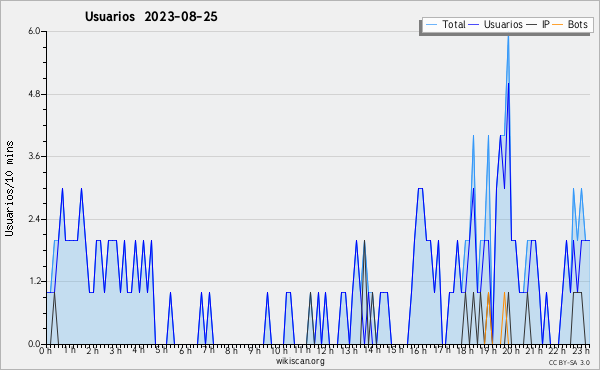
Task: Click the '18 h' x-axis label
Action: pyautogui.click(x=465, y=351)
